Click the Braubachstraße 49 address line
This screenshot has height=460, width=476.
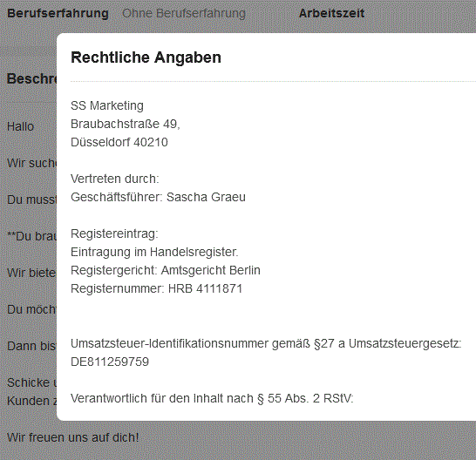pyautogui.click(x=125, y=124)
